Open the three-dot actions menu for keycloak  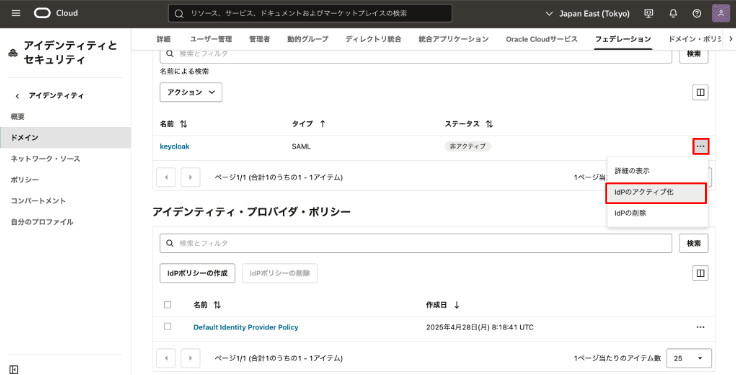click(700, 146)
